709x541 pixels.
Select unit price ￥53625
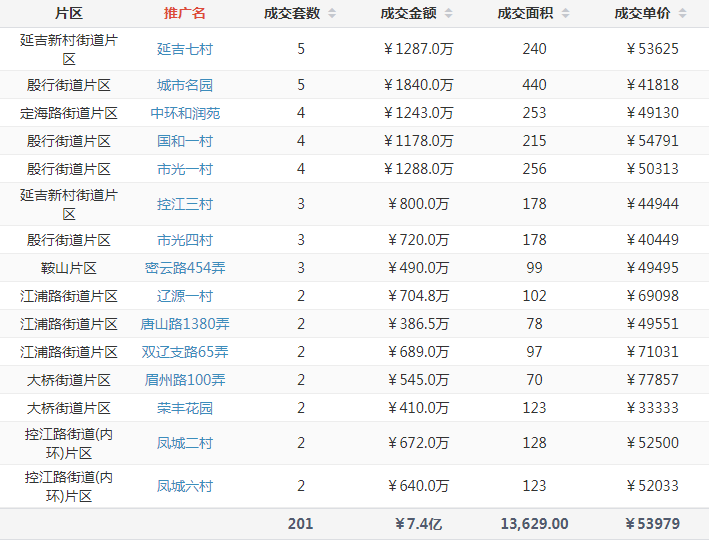[652, 49]
